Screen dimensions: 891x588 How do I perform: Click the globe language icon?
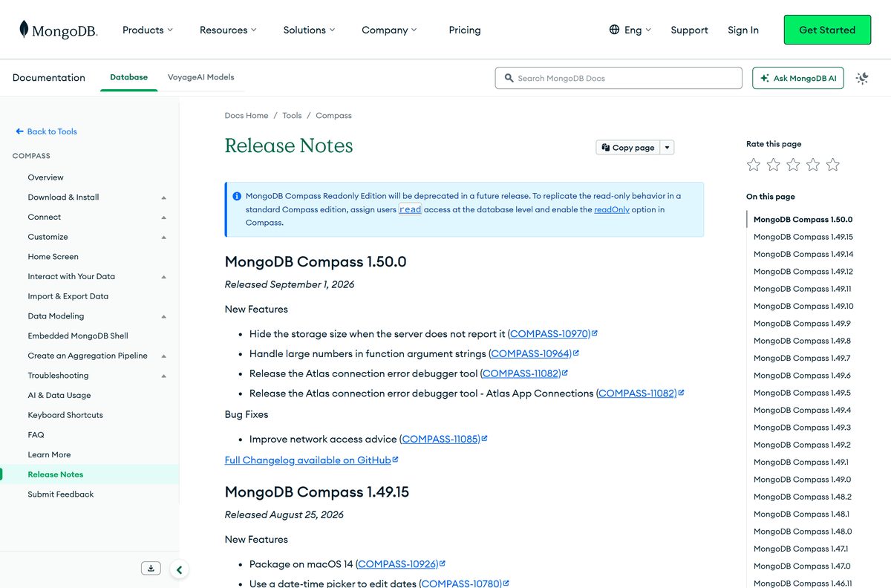coord(614,30)
